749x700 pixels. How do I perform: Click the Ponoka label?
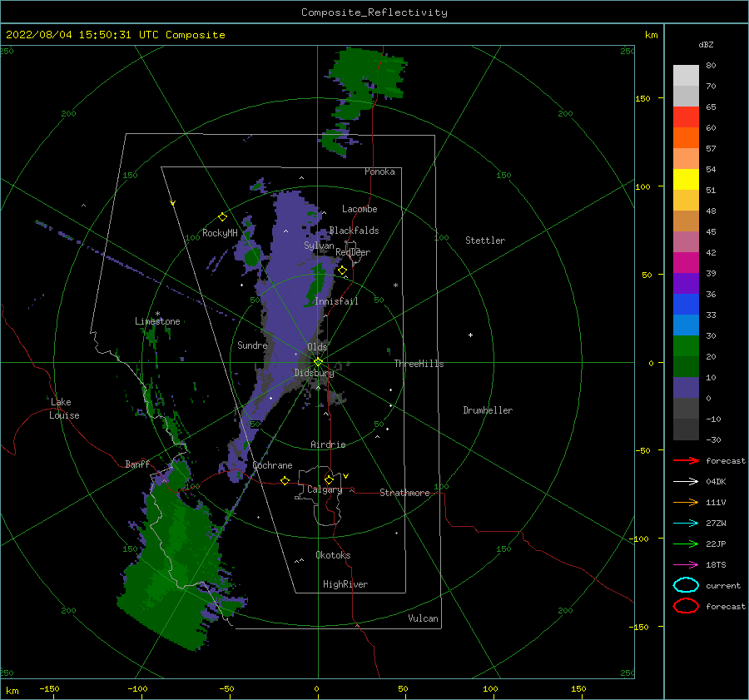tap(379, 171)
